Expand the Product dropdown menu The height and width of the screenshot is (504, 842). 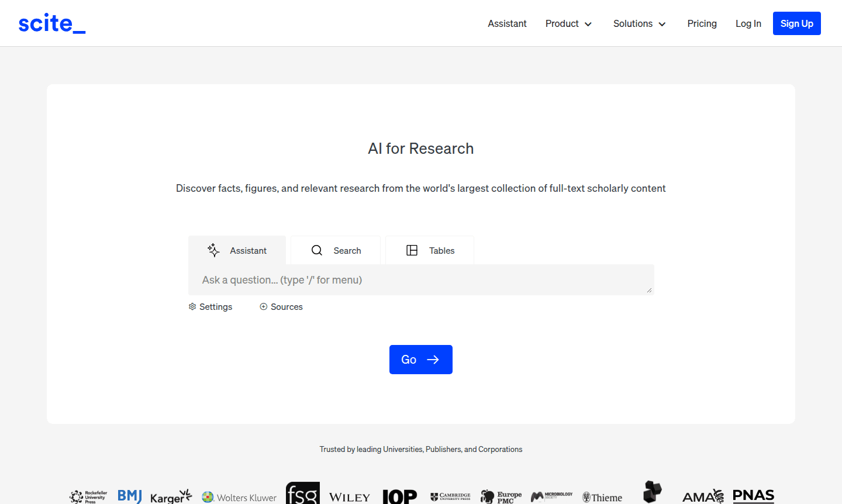pyautogui.click(x=568, y=23)
